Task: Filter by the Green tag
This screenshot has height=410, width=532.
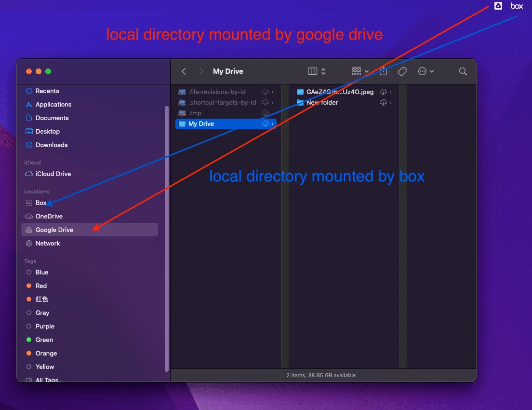Action: click(x=90, y=340)
